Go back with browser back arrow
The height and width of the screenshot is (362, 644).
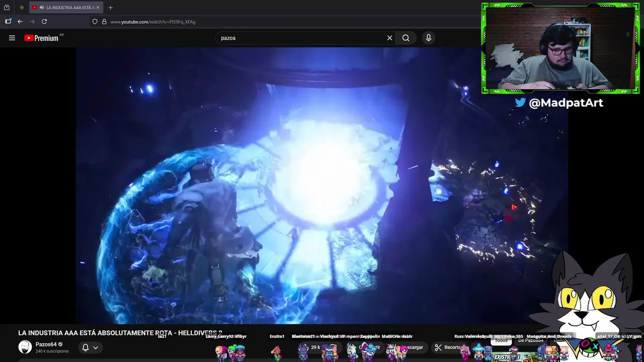(x=20, y=22)
